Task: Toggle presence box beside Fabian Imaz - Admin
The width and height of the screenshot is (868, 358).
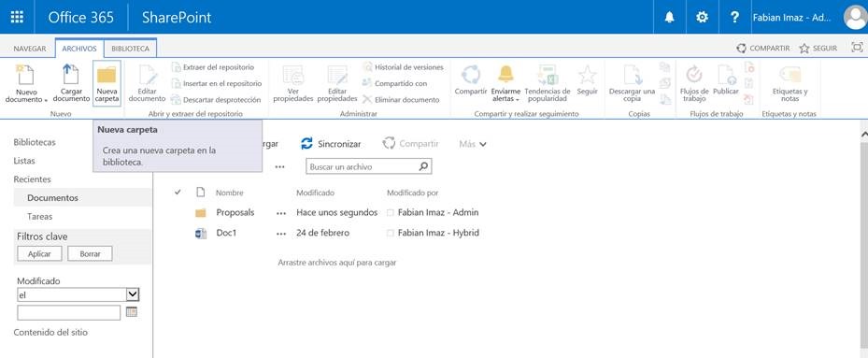Action: (x=391, y=213)
